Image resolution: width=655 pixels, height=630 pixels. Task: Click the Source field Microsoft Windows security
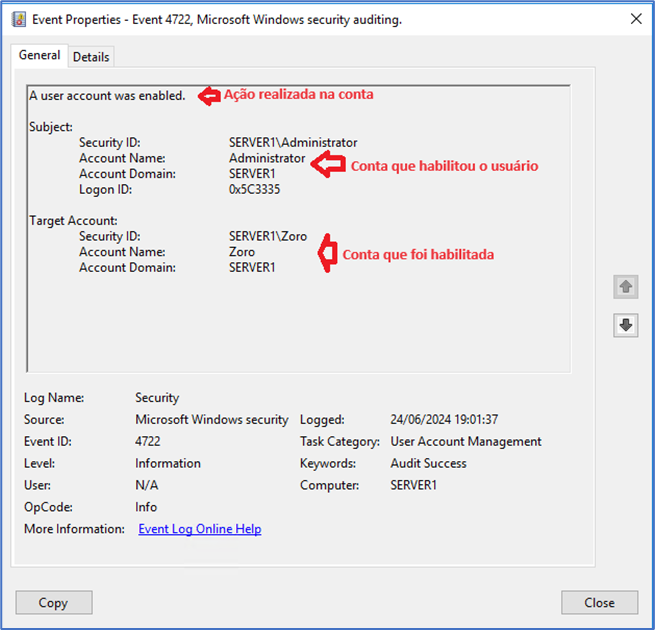click(x=211, y=420)
